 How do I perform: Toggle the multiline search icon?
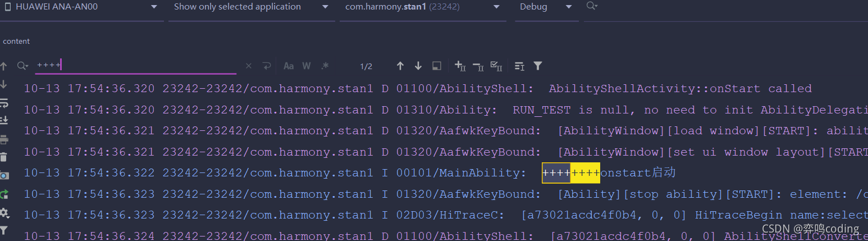pyautogui.click(x=519, y=66)
